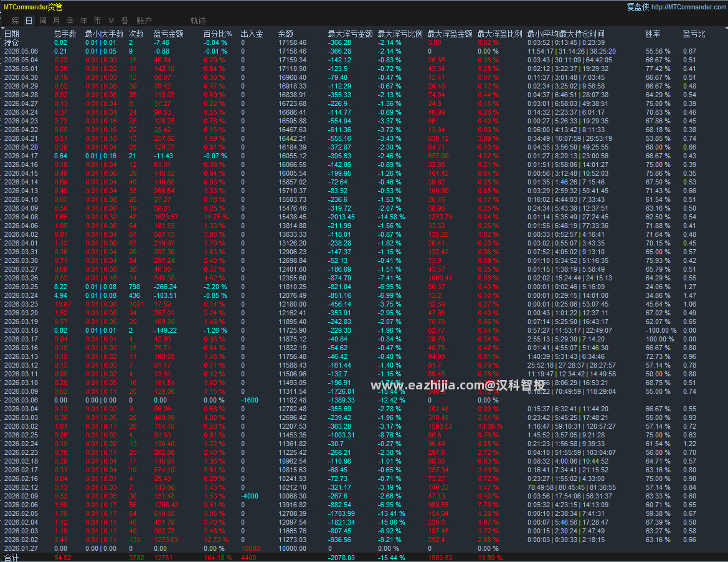728x562 pixels.
Task: Select the 2026.02.09 date row
Action: click(x=21, y=496)
